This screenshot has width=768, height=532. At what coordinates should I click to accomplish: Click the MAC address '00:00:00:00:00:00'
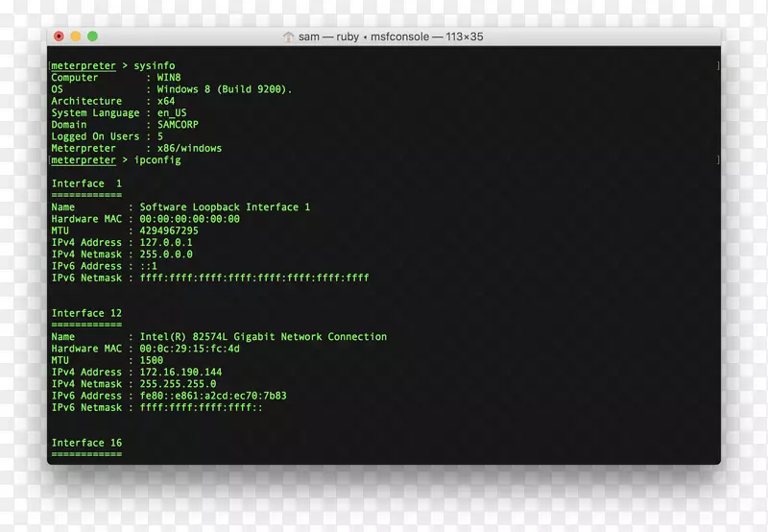(189, 219)
